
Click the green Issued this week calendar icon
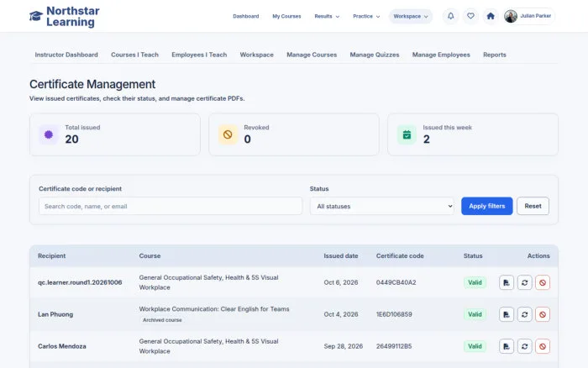click(407, 134)
